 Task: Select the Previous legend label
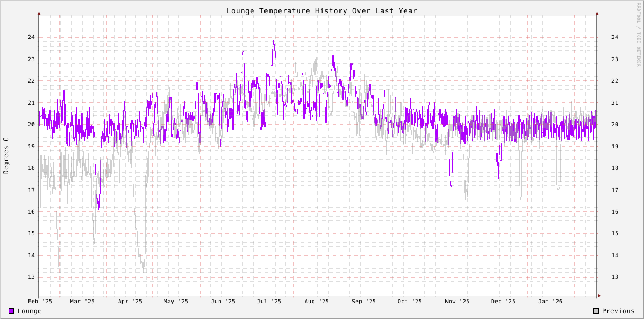point(618,311)
